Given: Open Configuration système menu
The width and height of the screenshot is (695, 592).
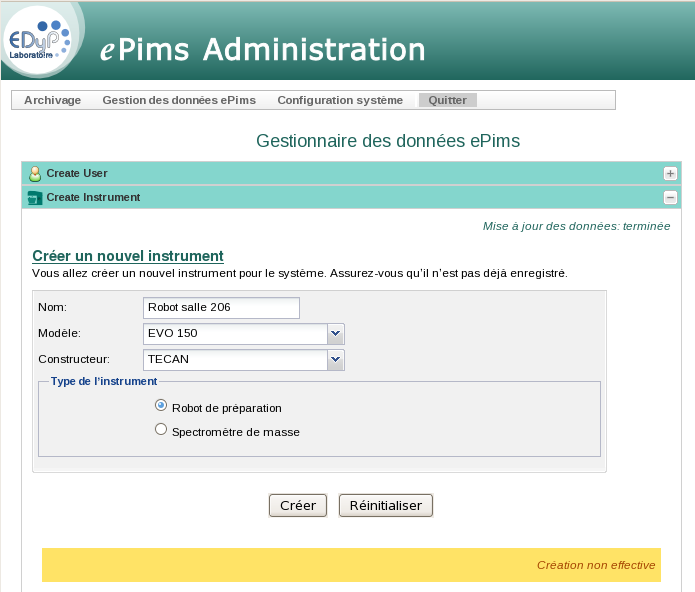Looking at the screenshot, I should pyautogui.click(x=340, y=100).
